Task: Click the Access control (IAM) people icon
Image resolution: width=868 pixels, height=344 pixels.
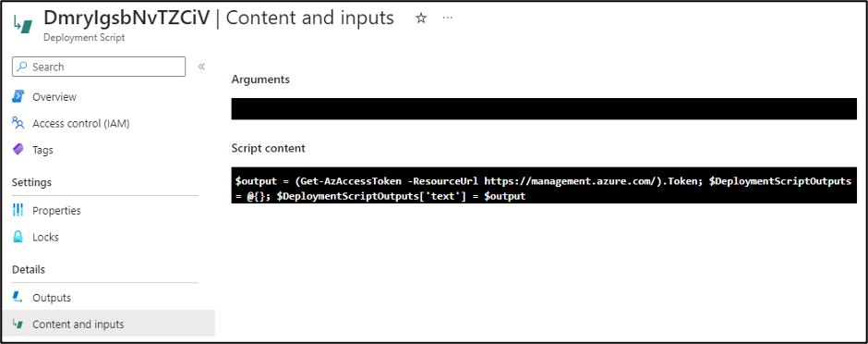Action: 18,123
